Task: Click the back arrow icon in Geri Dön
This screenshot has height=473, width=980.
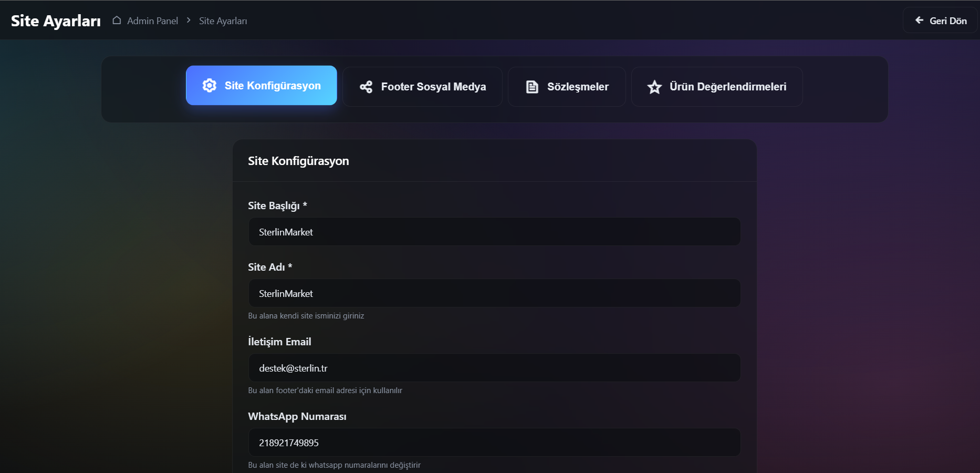Action: [x=919, y=20]
